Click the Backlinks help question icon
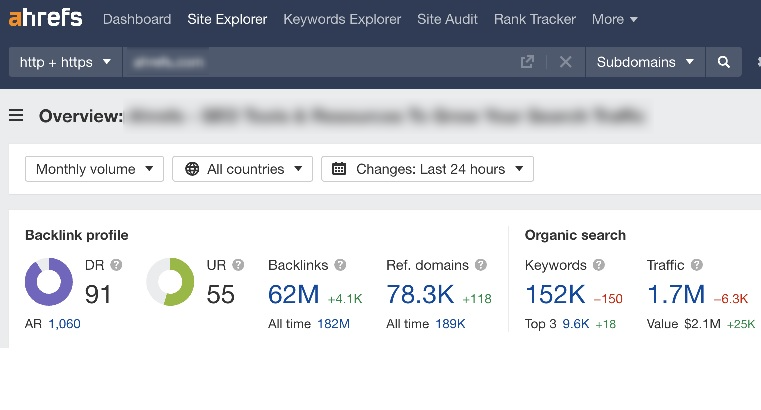Image resolution: width=761 pixels, height=410 pixels. pos(340,265)
